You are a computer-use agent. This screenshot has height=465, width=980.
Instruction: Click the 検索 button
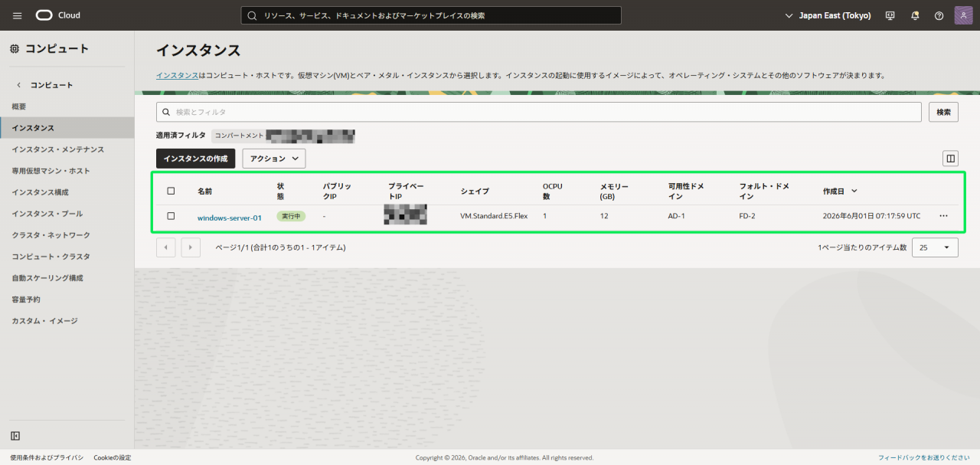pos(943,112)
